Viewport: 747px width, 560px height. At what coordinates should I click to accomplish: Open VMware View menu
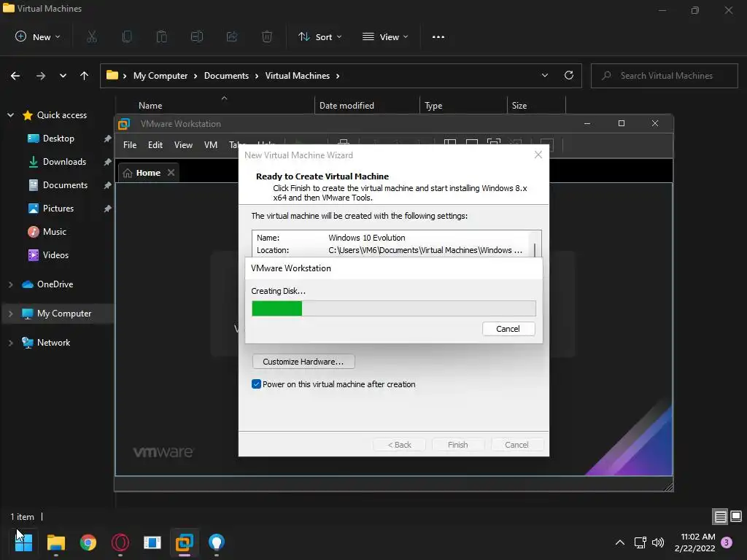click(183, 145)
